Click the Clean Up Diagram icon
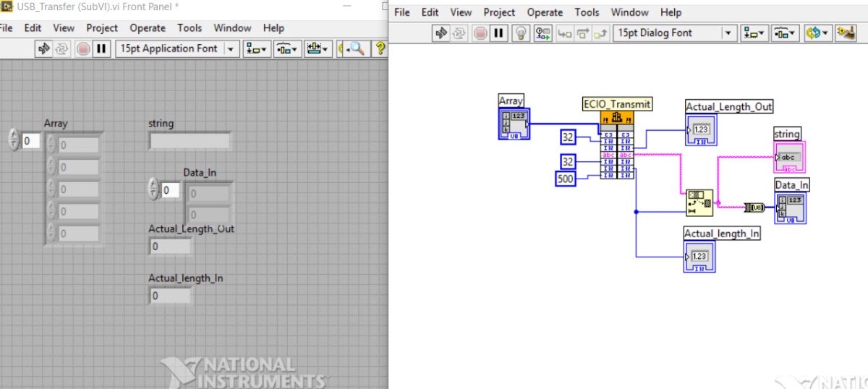This screenshot has height=389, width=868. click(x=845, y=33)
